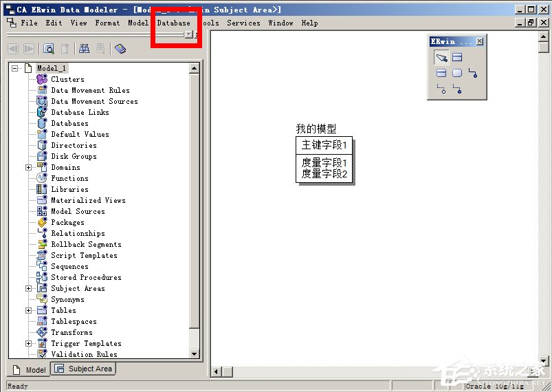The image size is (552, 392).
Task: Click the magnifier-over-list toolbar icon
Action: click(49, 49)
